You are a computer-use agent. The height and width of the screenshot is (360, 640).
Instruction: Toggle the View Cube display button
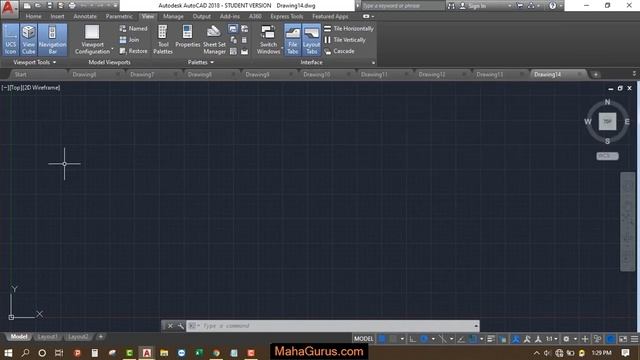tap(29, 40)
